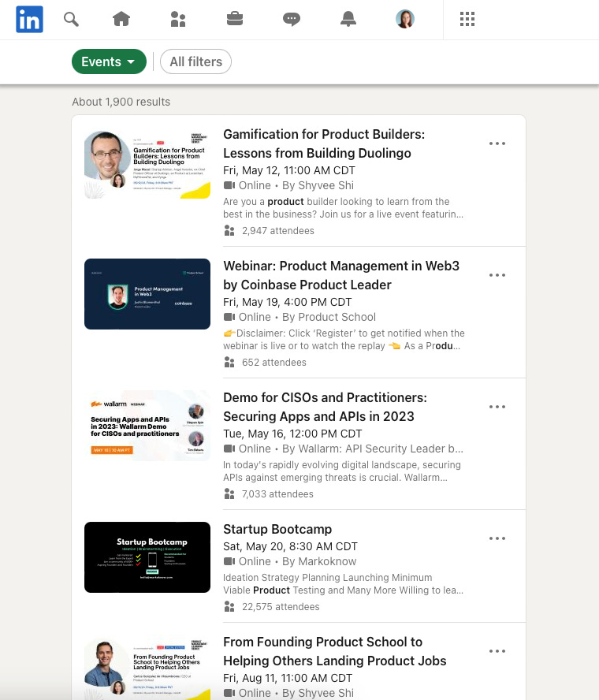Click attendees icon beside 22,575 attendees
Image resolution: width=599 pixels, height=700 pixels.
[229, 607]
